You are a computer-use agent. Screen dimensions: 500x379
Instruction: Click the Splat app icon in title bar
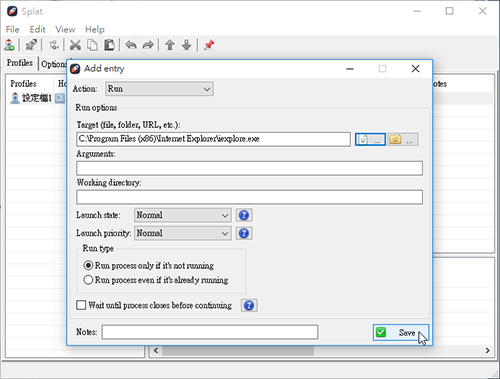(x=12, y=11)
